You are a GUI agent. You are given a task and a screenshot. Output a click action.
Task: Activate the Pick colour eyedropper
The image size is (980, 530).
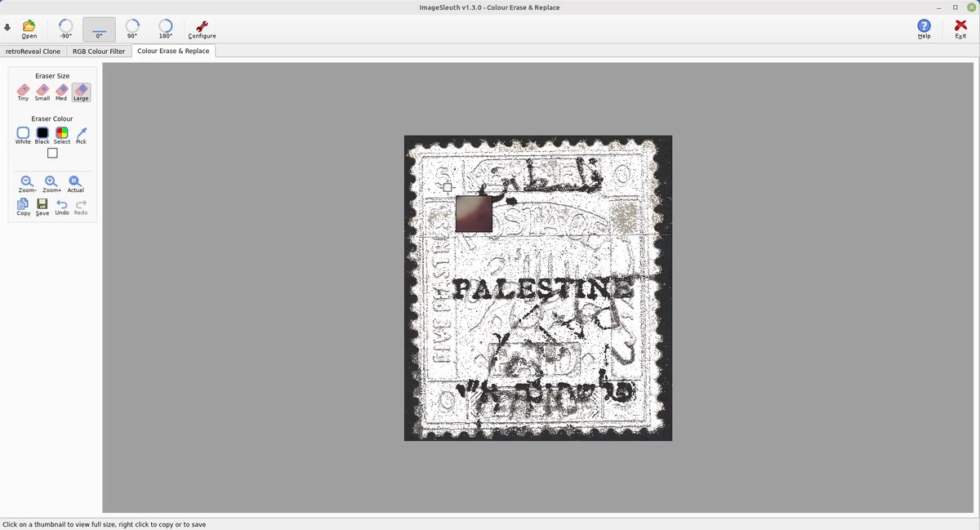point(82,136)
